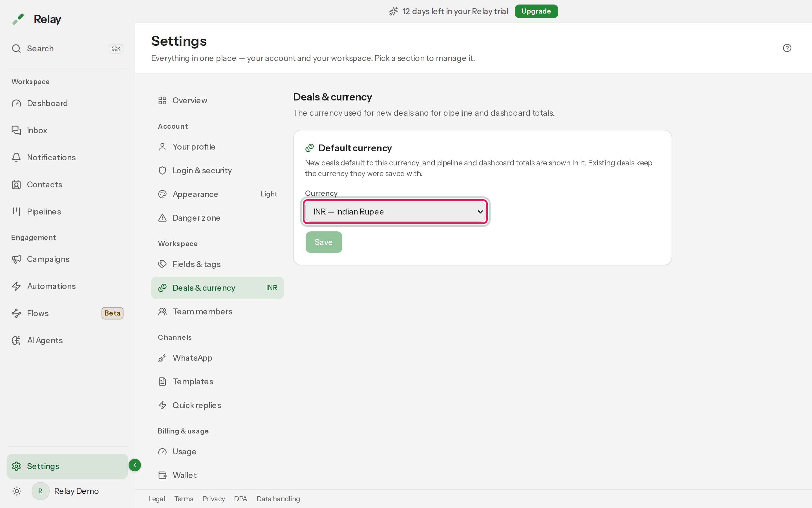
Task: Open the Automations lightning icon
Action: click(16, 286)
